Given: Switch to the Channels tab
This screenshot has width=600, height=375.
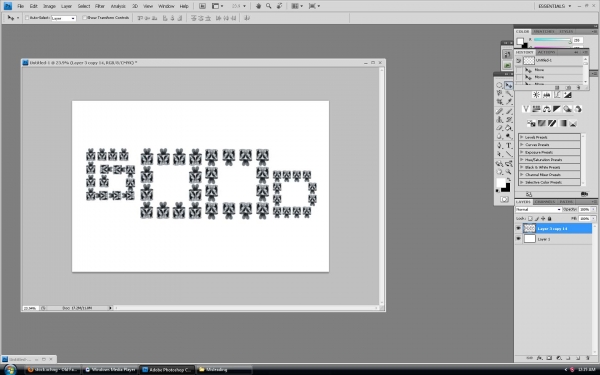Looking at the screenshot, I should (545, 202).
